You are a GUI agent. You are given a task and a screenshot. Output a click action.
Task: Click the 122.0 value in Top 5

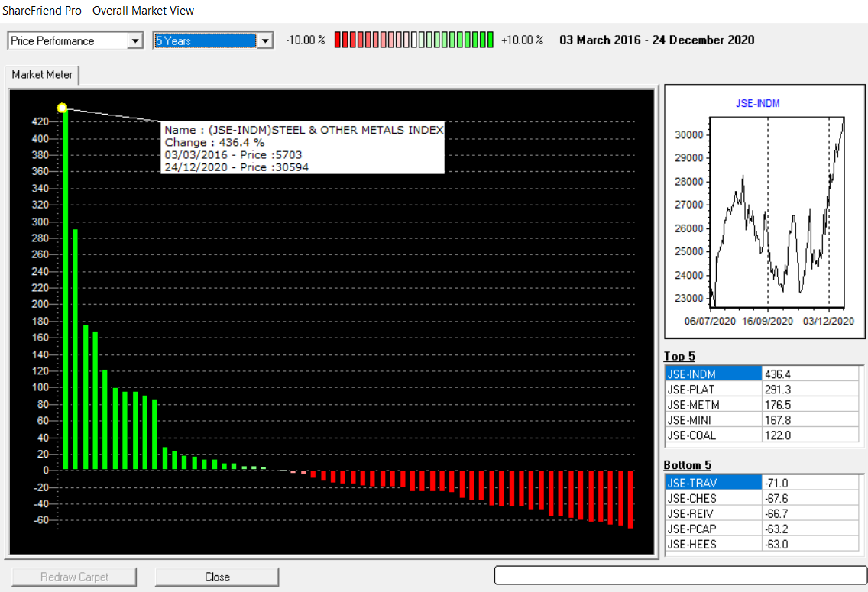pos(811,435)
